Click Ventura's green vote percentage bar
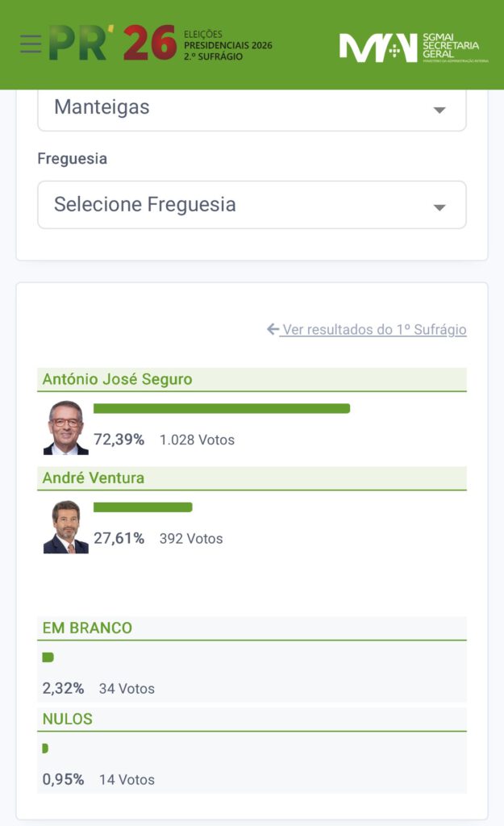The width and height of the screenshot is (504, 826). [143, 507]
